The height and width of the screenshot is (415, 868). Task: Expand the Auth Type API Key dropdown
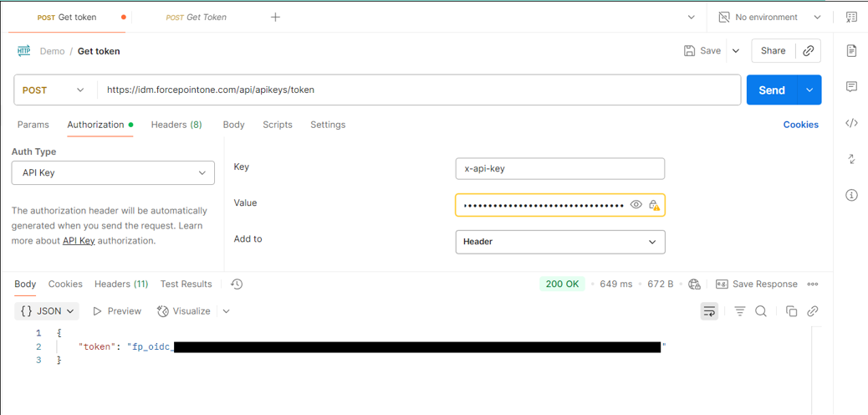coord(113,173)
